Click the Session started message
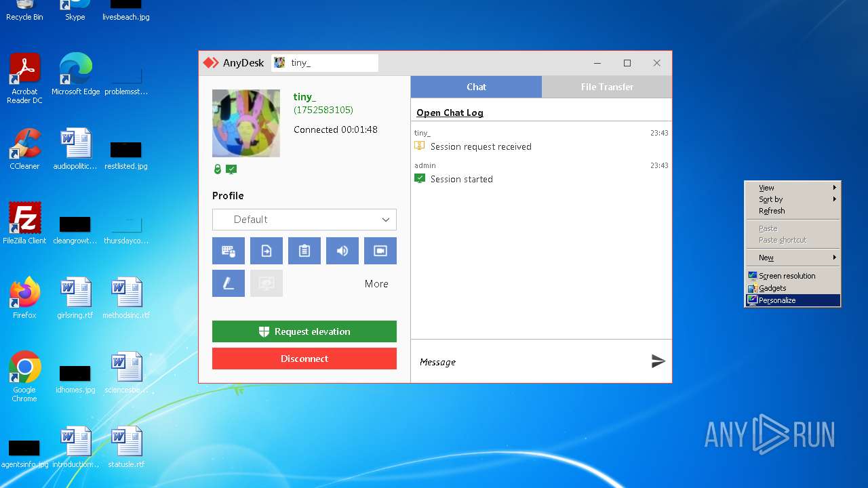This screenshot has height=488, width=868. [x=461, y=179]
